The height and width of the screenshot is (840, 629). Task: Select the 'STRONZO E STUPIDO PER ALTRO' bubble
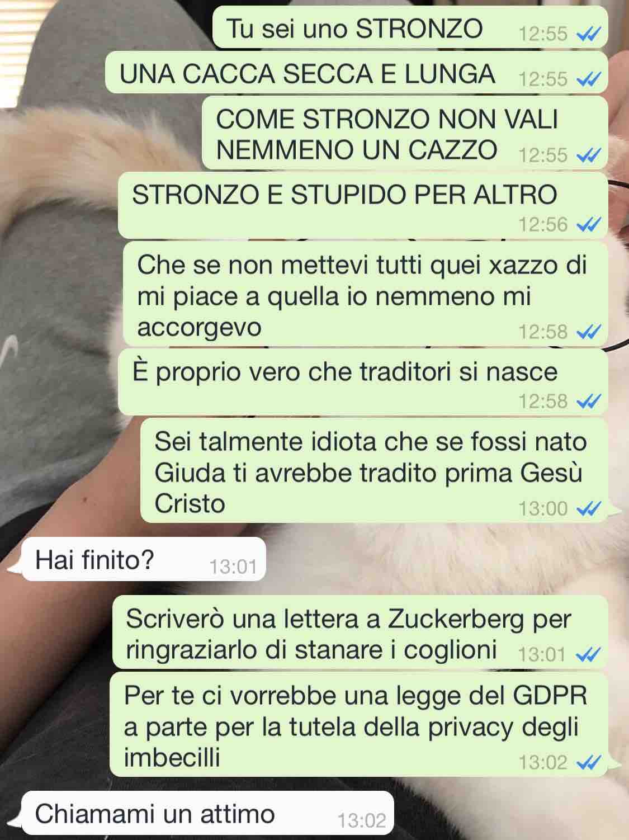coord(363,205)
